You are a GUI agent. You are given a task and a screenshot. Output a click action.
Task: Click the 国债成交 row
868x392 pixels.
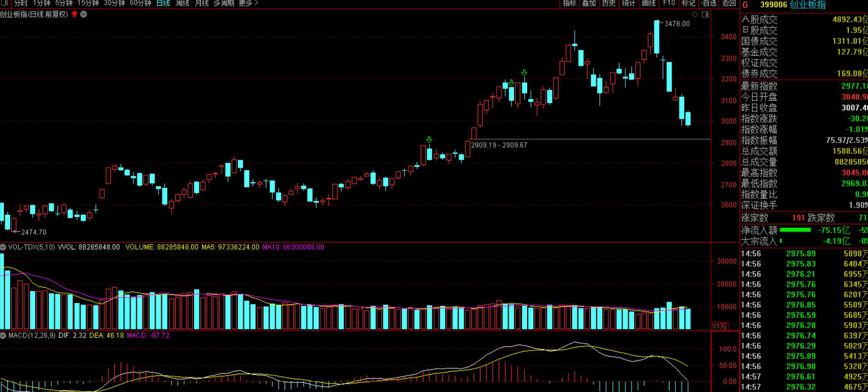[804, 41]
